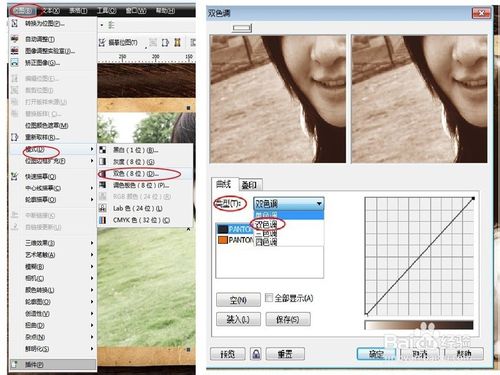Viewport: 500px width, 375px height.
Task: Click the 保存(S) button
Action: pos(288,319)
